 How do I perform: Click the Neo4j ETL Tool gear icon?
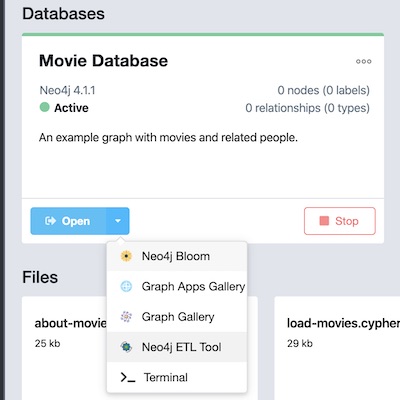click(126, 347)
